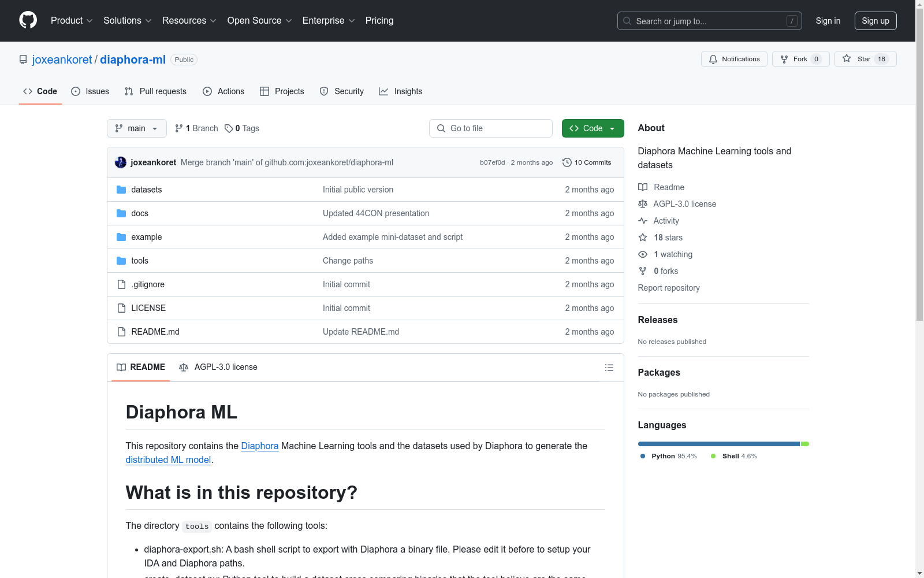Click the Public visibility badge
Viewport: 924px width, 578px height.
click(184, 60)
